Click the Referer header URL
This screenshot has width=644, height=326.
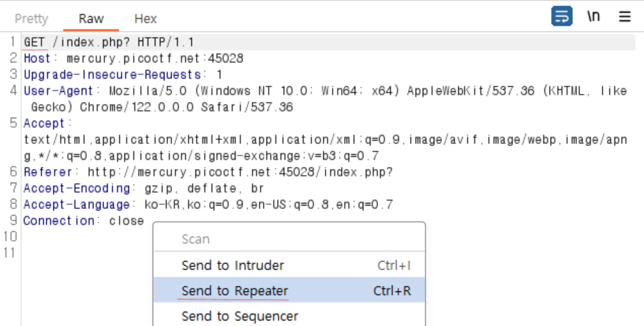click(240, 172)
